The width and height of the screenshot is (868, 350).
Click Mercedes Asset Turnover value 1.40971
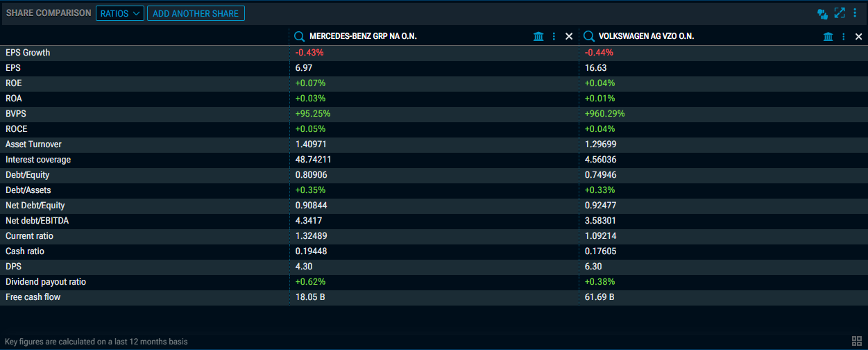click(311, 144)
